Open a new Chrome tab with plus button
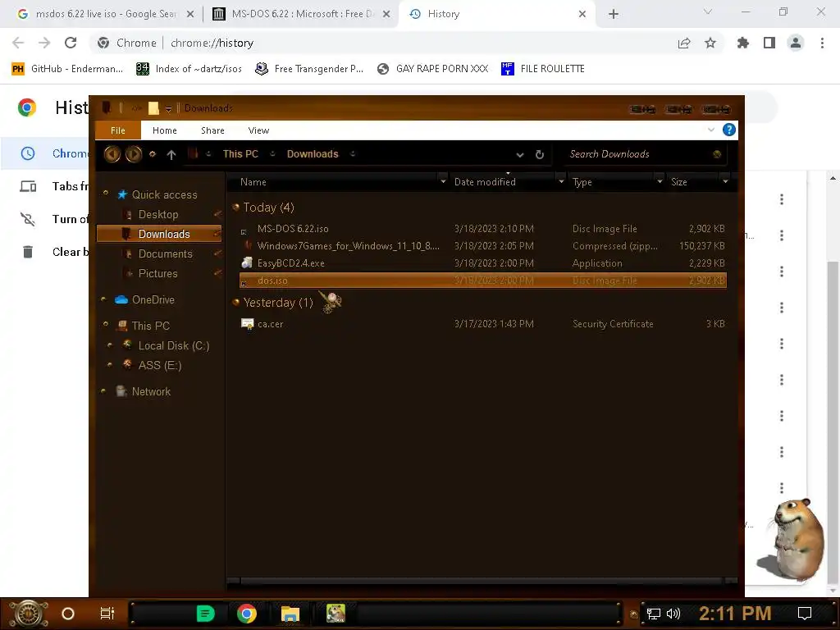The image size is (840, 630). click(614, 15)
